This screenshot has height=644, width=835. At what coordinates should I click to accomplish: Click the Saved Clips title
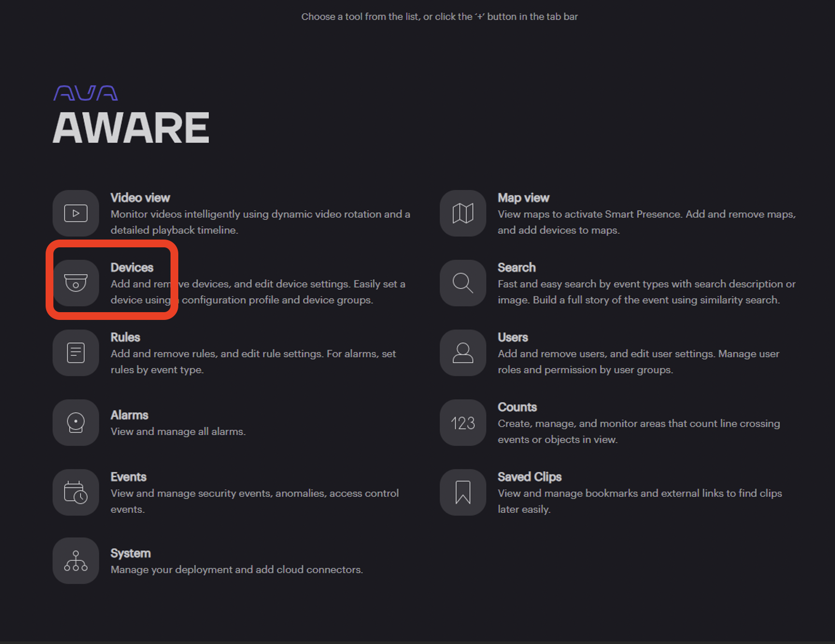(x=530, y=477)
